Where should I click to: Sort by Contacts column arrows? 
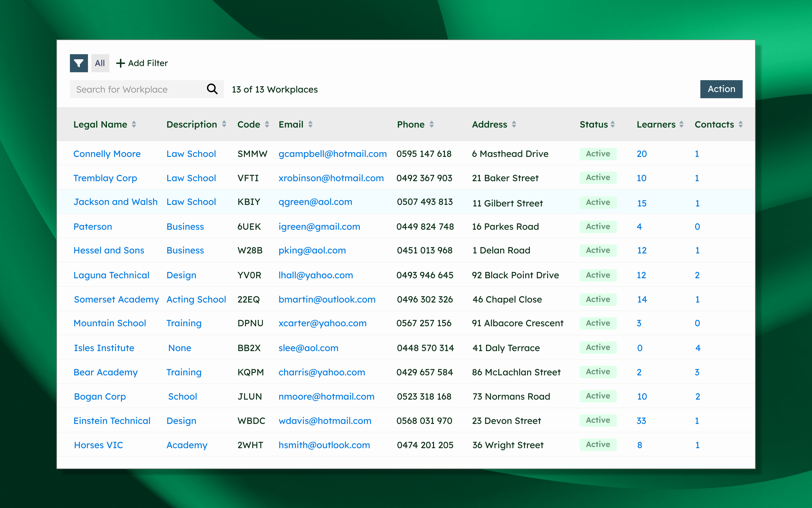point(741,124)
